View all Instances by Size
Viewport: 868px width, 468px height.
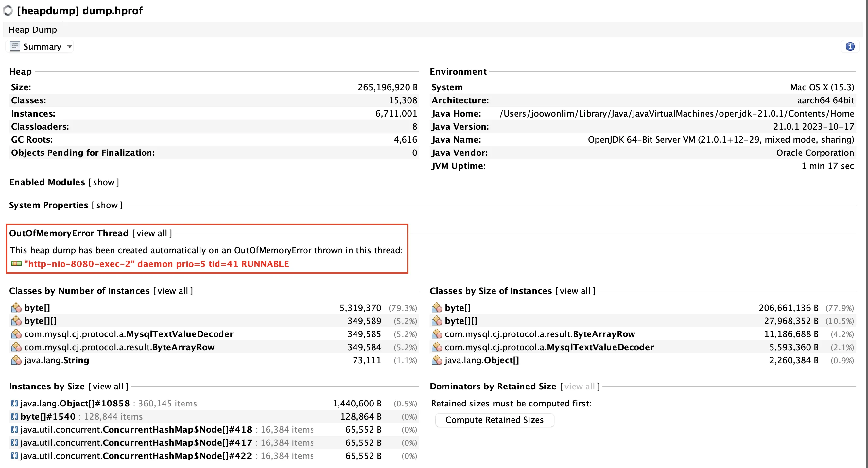click(108, 387)
